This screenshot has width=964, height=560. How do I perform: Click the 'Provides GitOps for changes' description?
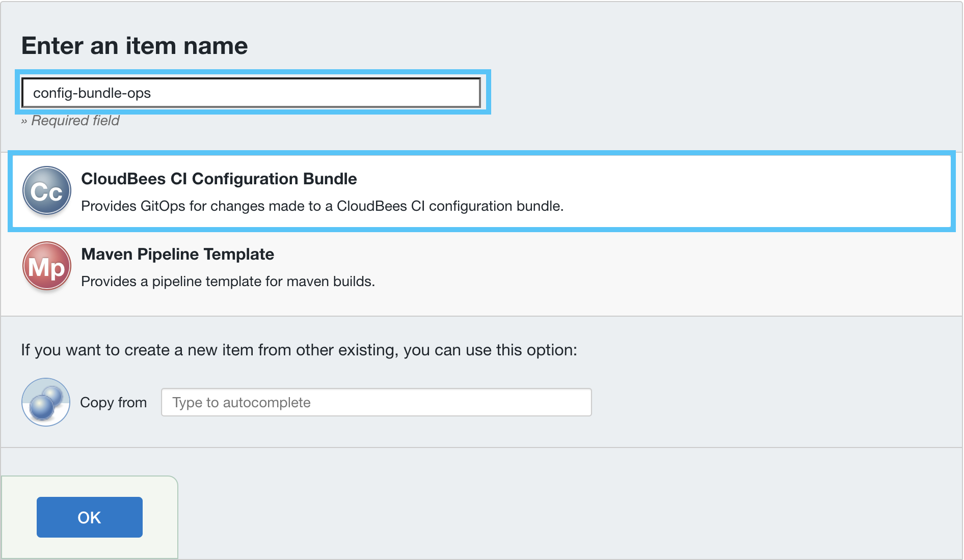322,206
